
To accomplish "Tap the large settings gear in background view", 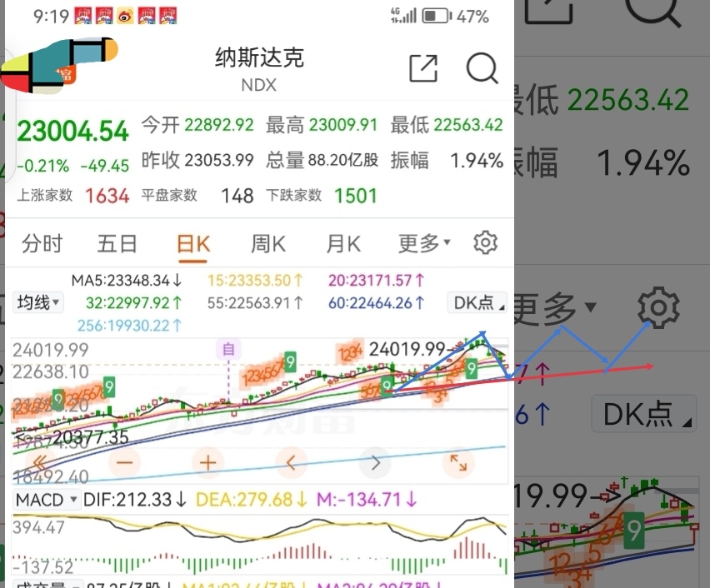I will click(658, 307).
